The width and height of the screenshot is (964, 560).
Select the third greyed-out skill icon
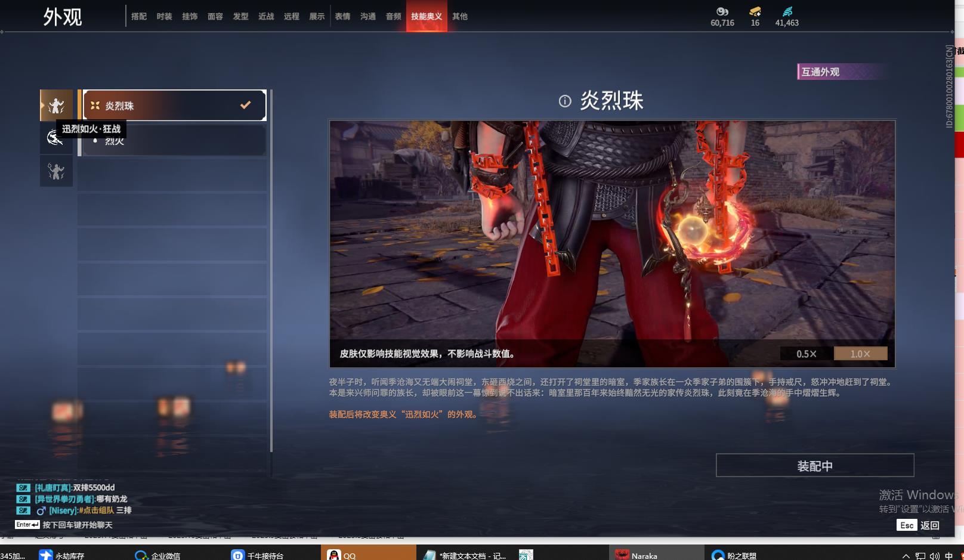tap(56, 172)
